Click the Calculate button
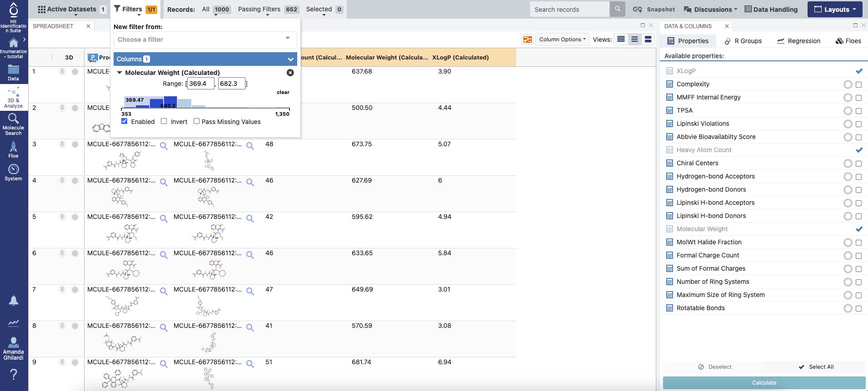This screenshot has height=391, width=868. pos(764,383)
